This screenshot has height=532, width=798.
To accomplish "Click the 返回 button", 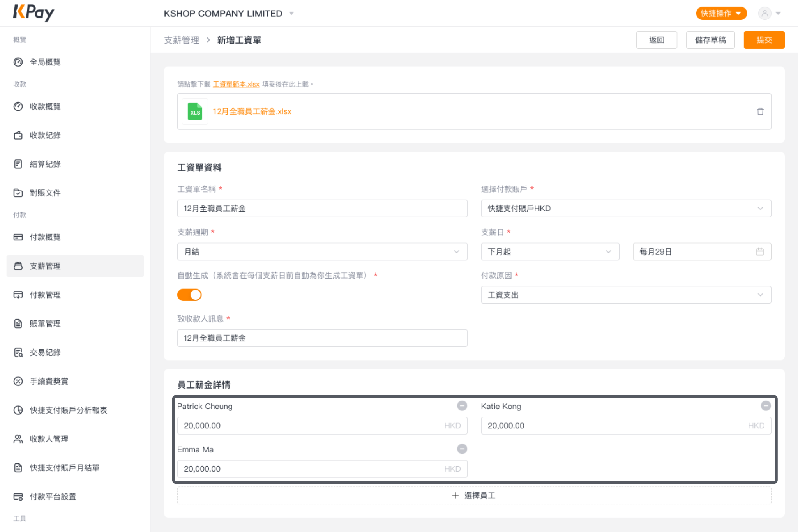I will (656, 40).
